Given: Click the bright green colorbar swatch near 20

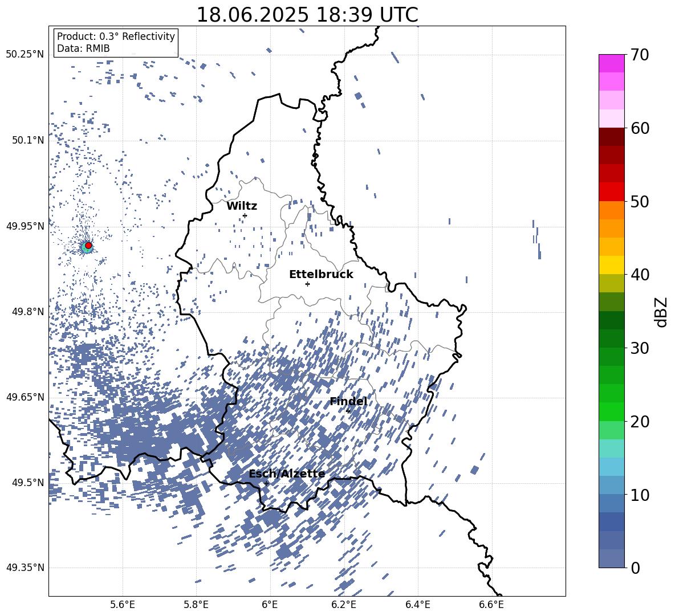Looking at the screenshot, I should tap(611, 411).
